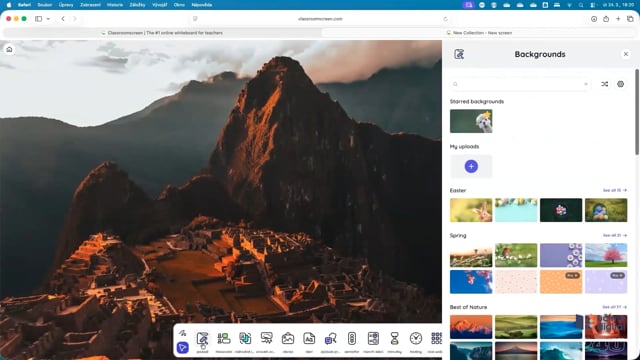Choose the orange Spring background
The width and height of the screenshot is (640, 360).
point(561,282)
